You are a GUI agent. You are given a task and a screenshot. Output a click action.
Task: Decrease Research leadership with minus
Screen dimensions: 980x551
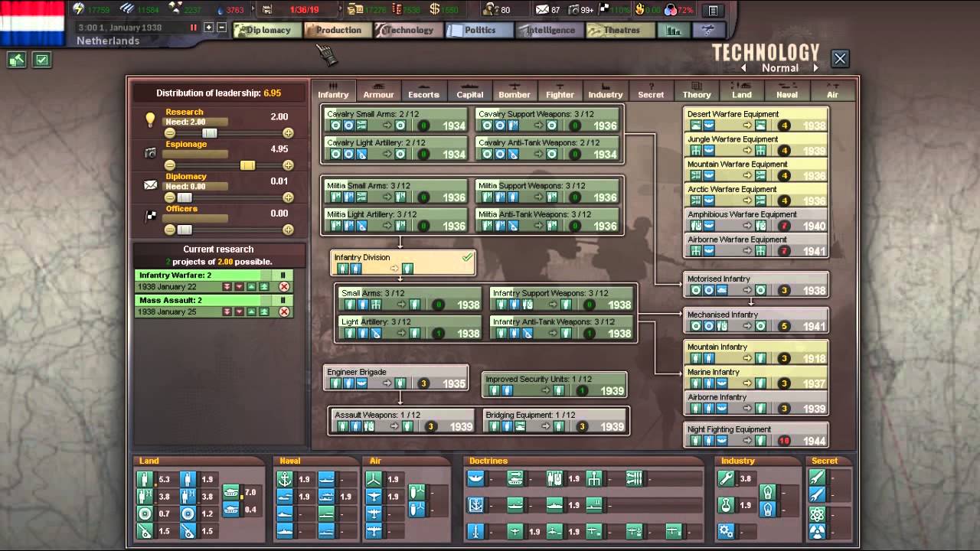[x=170, y=133]
